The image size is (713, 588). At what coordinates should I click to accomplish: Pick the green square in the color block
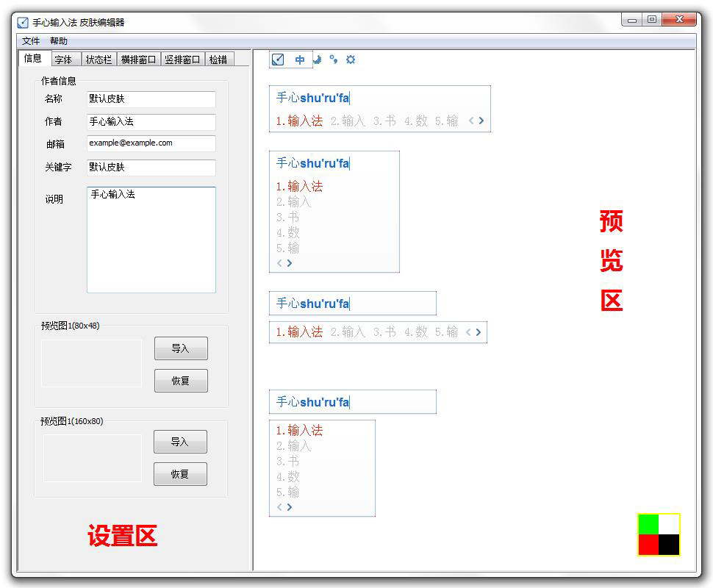tap(648, 524)
